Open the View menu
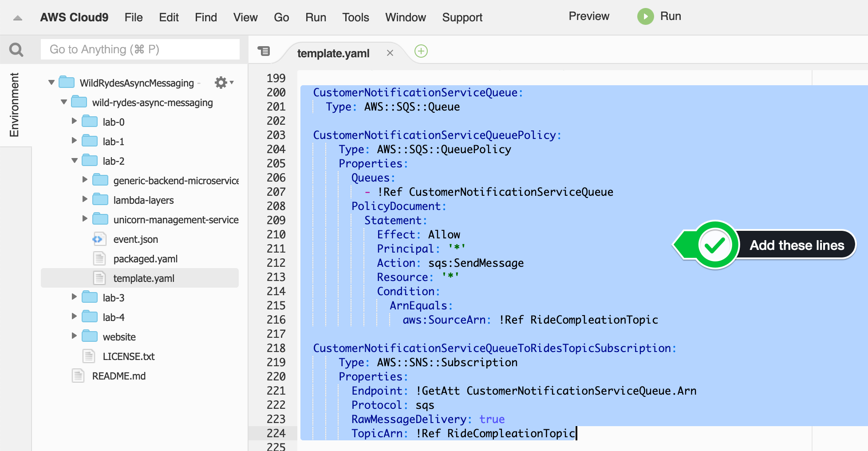868x451 pixels. [x=245, y=17]
